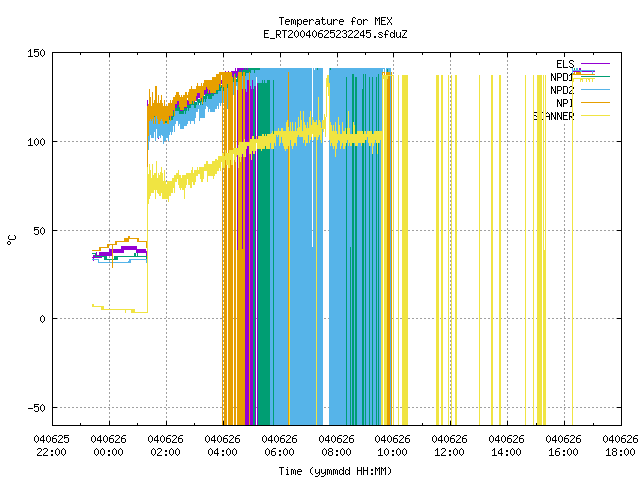
Task: Click the x-axis label '040626 08:00'
Action: (x=337, y=446)
